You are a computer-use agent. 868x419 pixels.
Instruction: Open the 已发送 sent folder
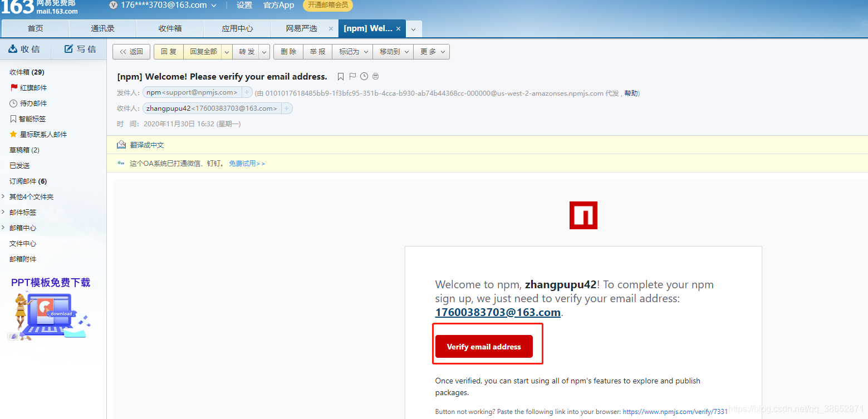pyautogui.click(x=19, y=165)
